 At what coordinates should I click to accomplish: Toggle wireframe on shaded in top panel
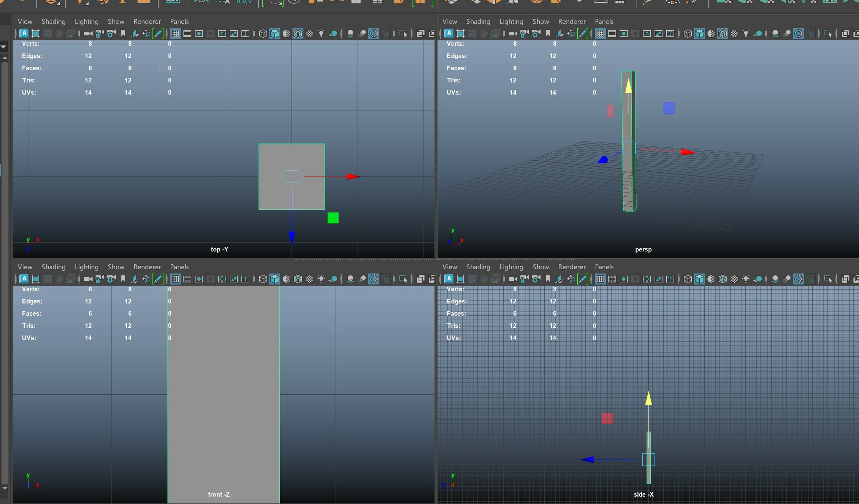298,34
